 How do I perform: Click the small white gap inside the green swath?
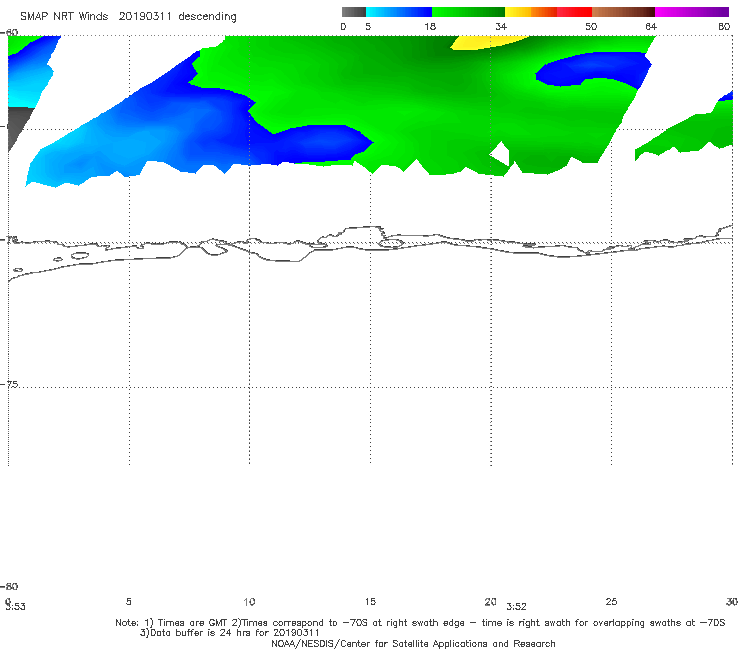pos(500,153)
